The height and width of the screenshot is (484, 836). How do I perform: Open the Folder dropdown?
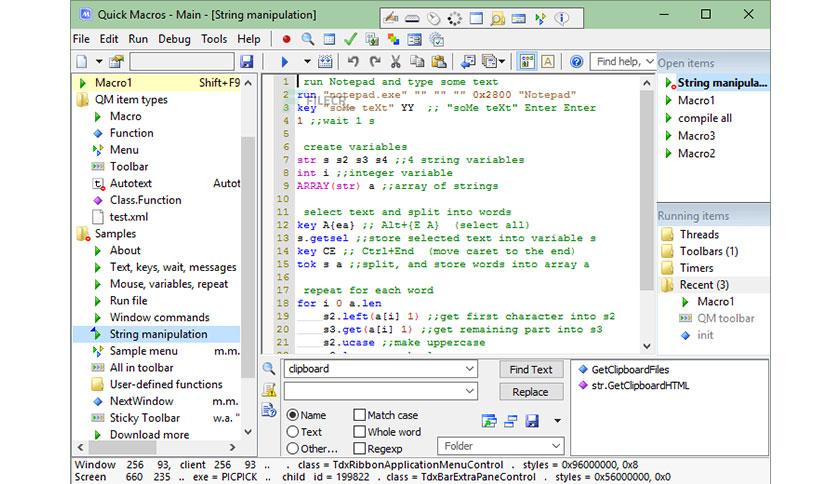pyautogui.click(x=556, y=446)
